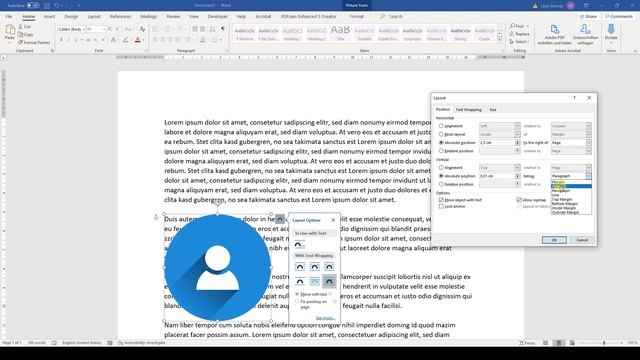Select the Vertical Alignment radio button
This screenshot has height=360, width=640.
441,167
